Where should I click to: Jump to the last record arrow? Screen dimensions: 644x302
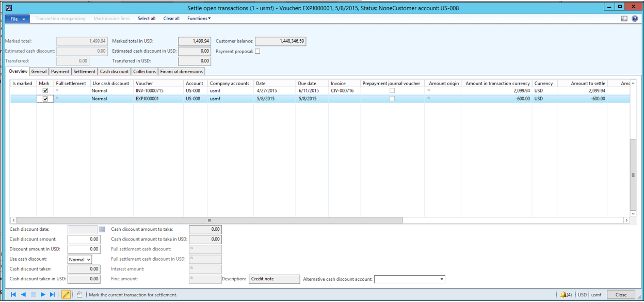tap(52, 295)
